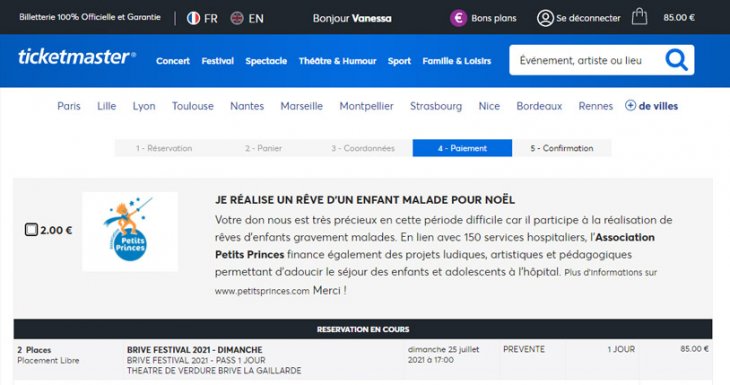
Task: Click the user account icon
Action: pyautogui.click(x=545, y=18)
